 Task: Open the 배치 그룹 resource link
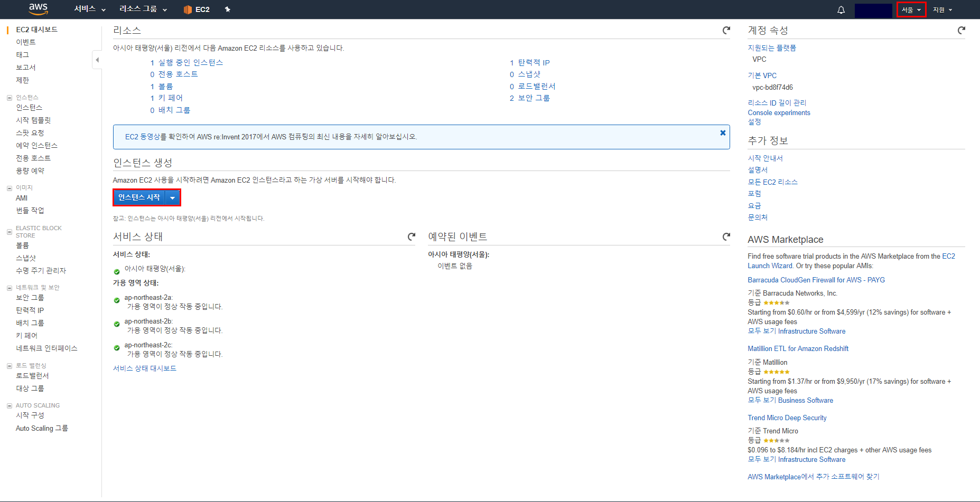(x=174, y=110)
